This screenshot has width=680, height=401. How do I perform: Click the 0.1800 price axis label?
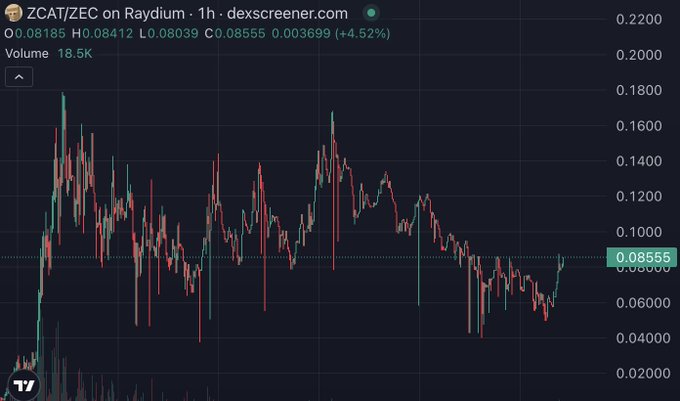coord(639,90)
